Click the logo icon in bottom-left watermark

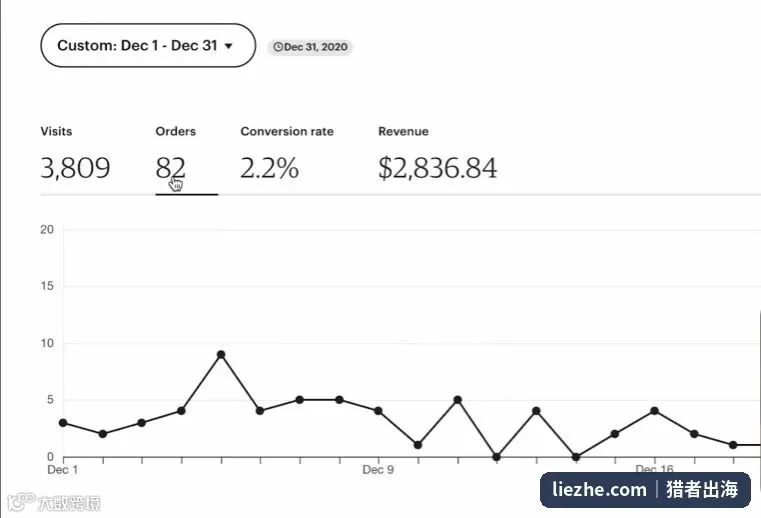pos(21,502)
